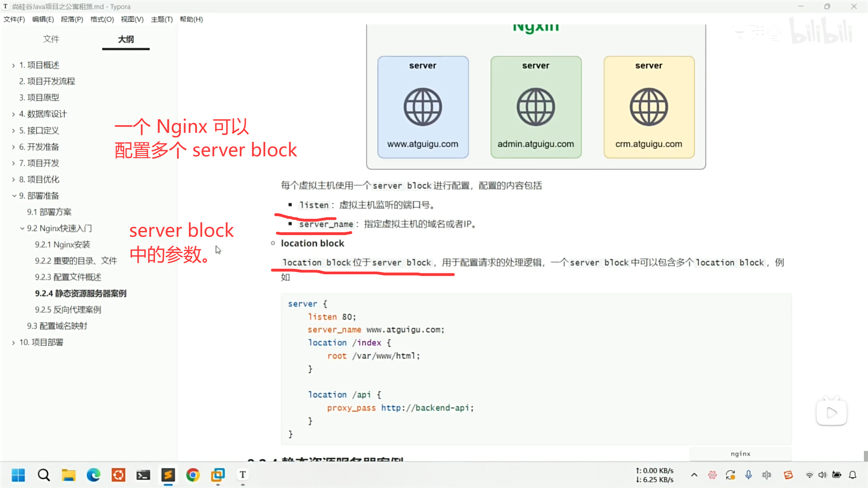Jump to 9.2.5 反向代理案例 heading

[x=68, y=310]
